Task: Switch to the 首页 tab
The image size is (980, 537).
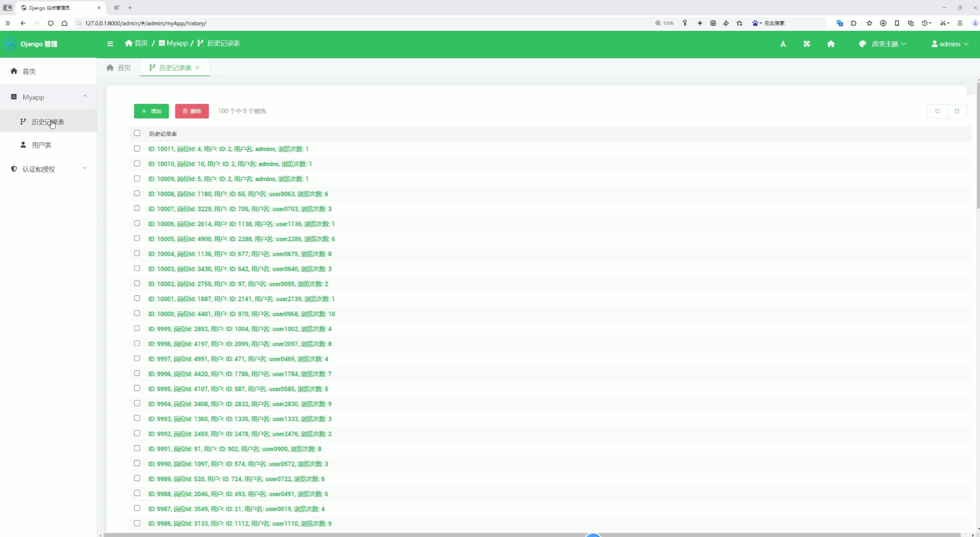Action: (x=119, y=68)
